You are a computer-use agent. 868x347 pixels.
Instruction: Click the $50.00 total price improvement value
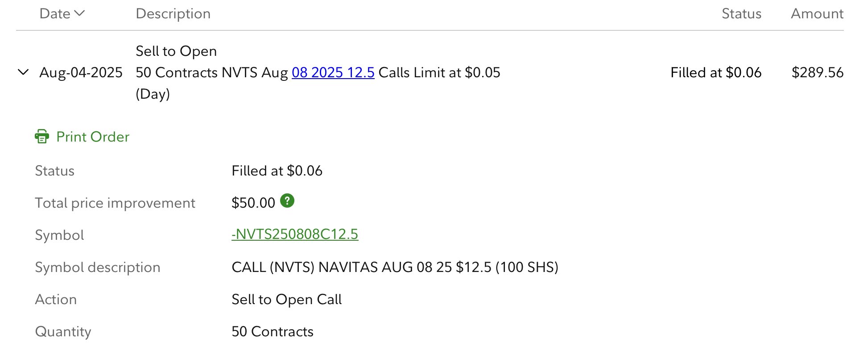pyautogui.click(x=253, y=203)
